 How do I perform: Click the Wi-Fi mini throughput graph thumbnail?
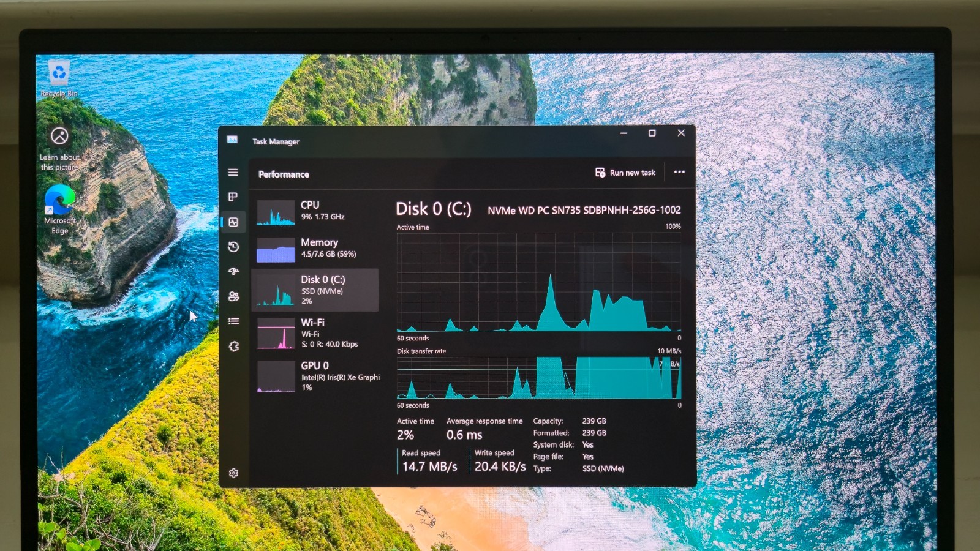[276, 334]
